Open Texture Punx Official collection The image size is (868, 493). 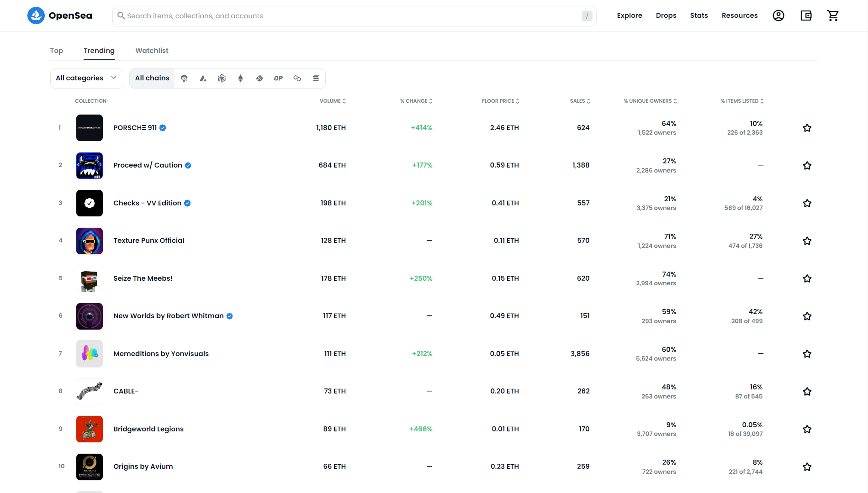click(x=148, y=241)
